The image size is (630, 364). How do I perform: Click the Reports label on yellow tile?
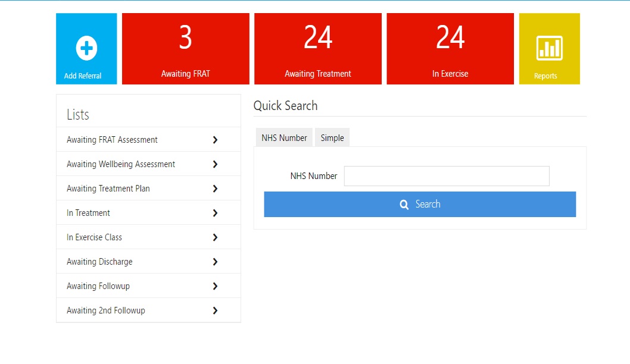pos(545,76)
